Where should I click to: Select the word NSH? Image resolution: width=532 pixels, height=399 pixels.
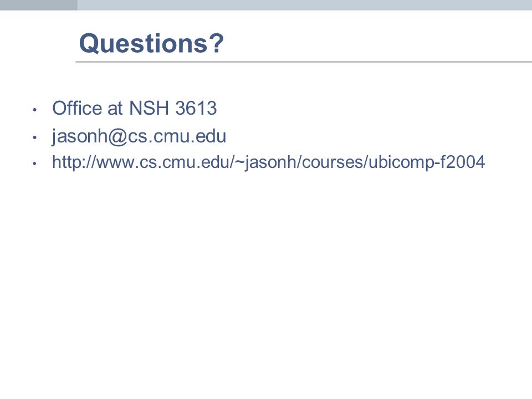(149, 108)
